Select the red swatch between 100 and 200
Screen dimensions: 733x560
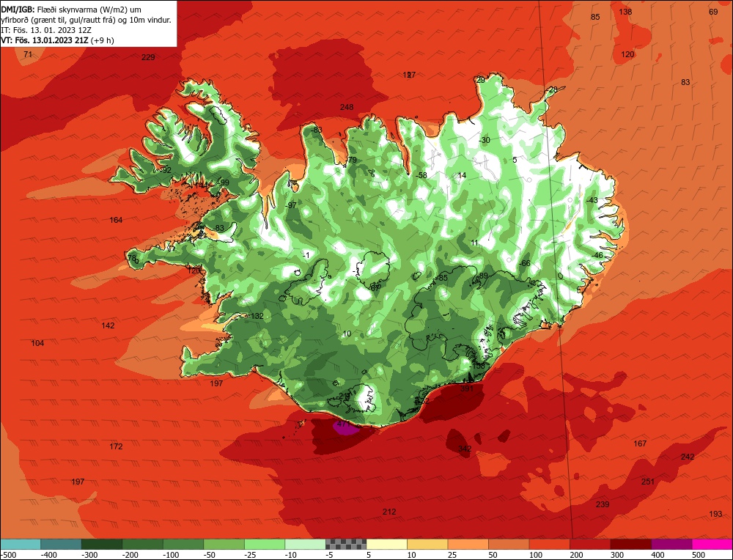549,544
